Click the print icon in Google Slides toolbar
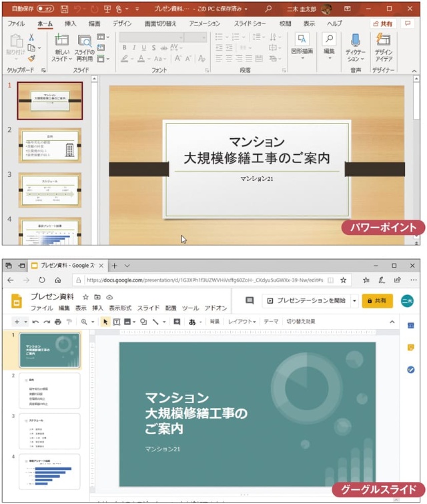427x504 pixels. (x=57, y=322)
